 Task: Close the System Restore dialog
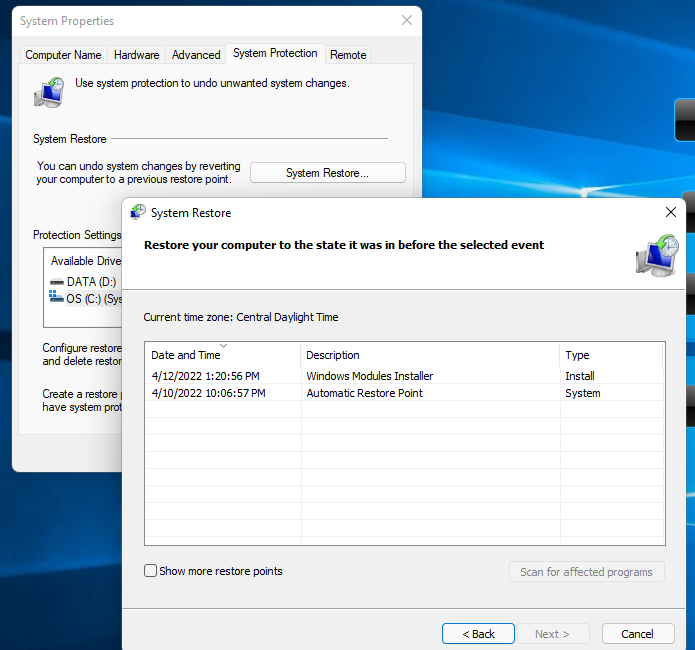coord(671,212)
